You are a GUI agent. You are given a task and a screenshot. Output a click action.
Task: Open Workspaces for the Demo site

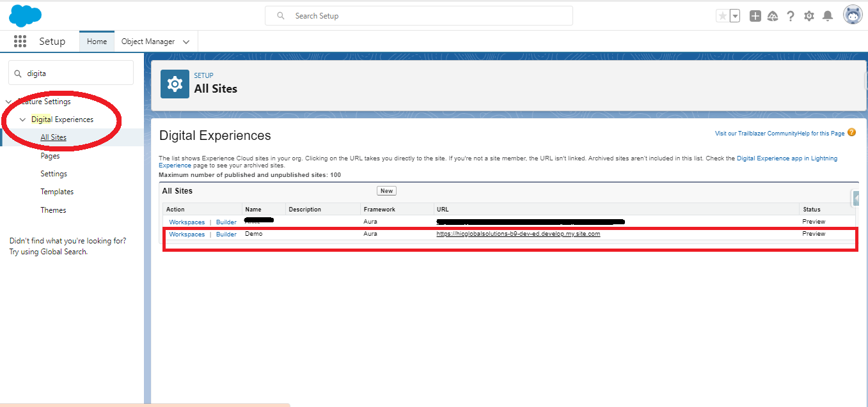(187, 234)
